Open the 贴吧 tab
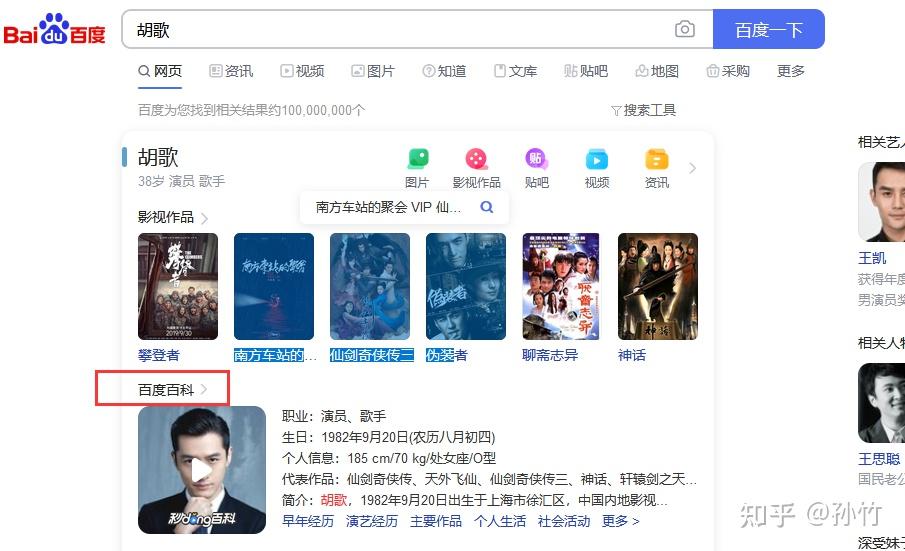 (586, 71)
